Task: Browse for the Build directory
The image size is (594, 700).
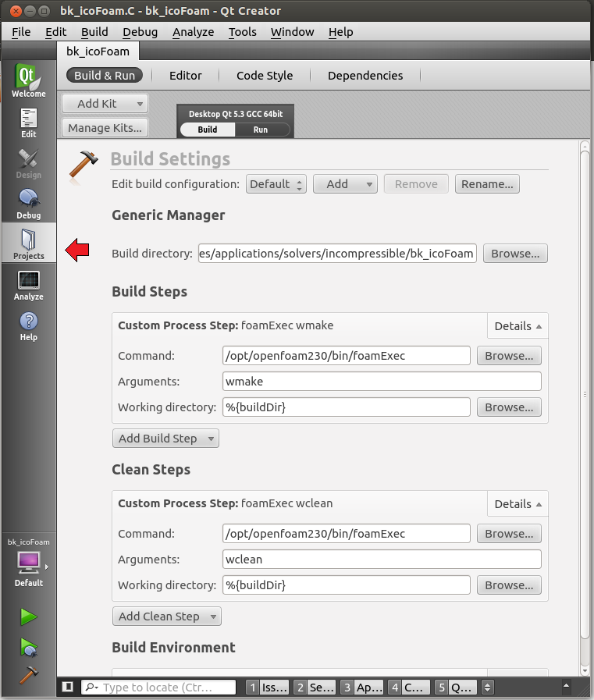Action: point(515,253)
